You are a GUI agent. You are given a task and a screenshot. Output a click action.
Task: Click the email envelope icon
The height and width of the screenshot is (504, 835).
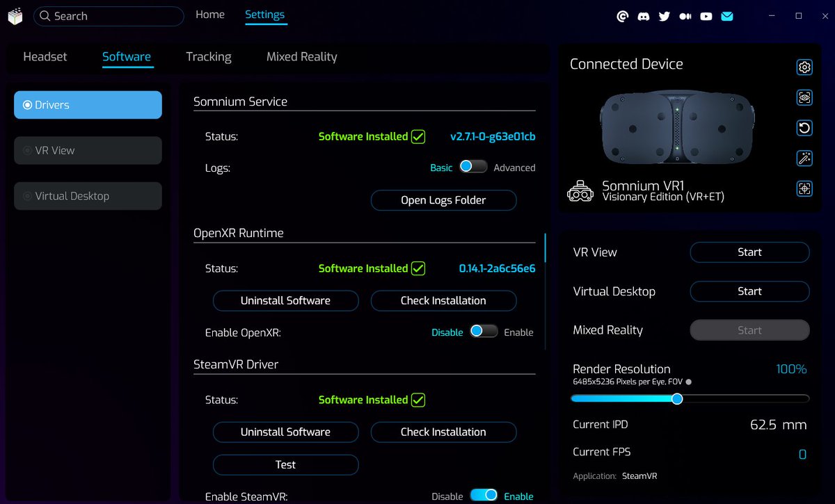pyautogui.click(x=727, y=16)
